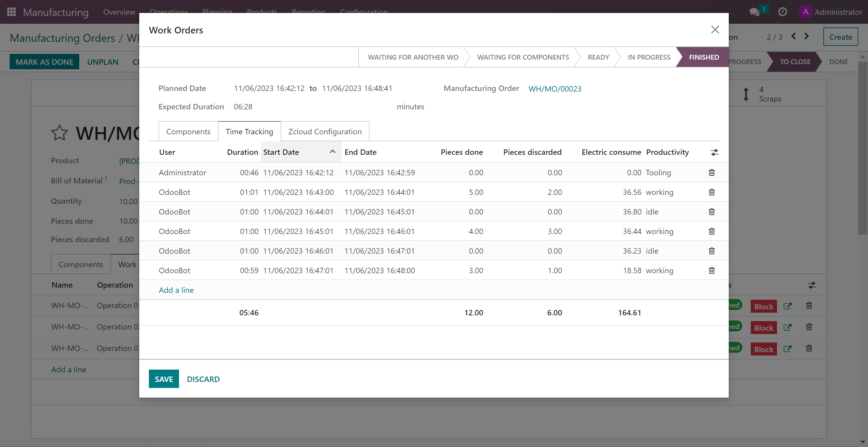
Task: Go to previous record with left arrow
Action: [794, 36]
